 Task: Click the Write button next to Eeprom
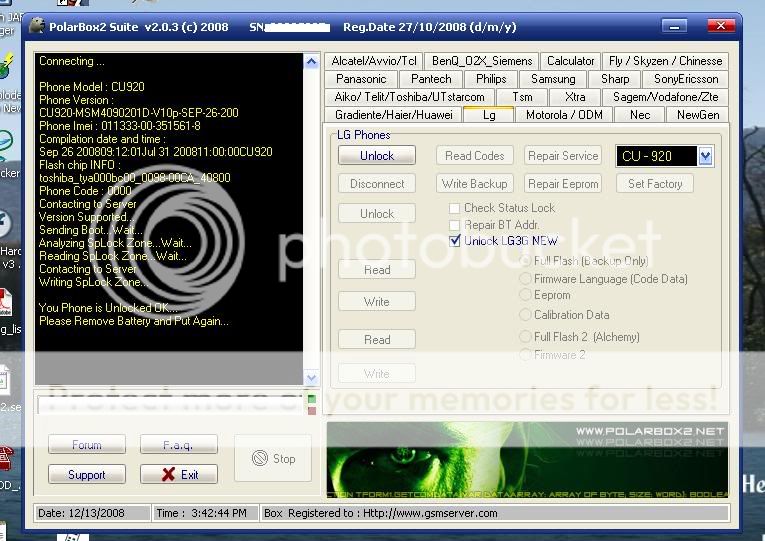[377, 301]
